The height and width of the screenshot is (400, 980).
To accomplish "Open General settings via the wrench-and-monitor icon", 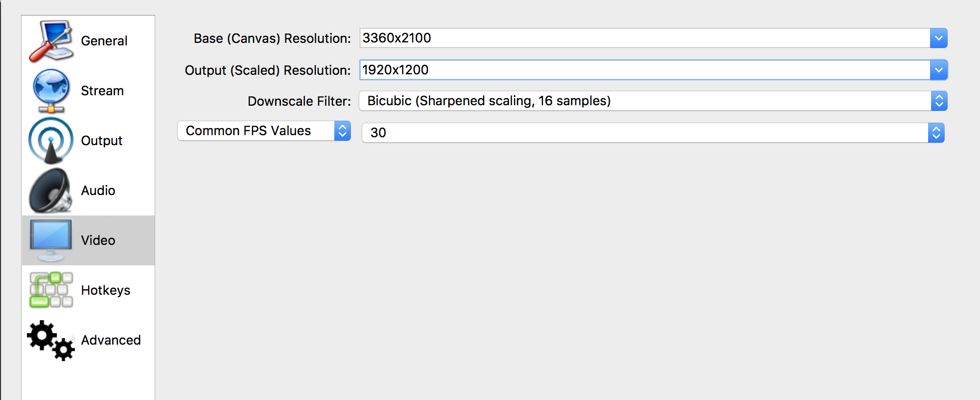I will pyautogui.click(x=51, y=41).
